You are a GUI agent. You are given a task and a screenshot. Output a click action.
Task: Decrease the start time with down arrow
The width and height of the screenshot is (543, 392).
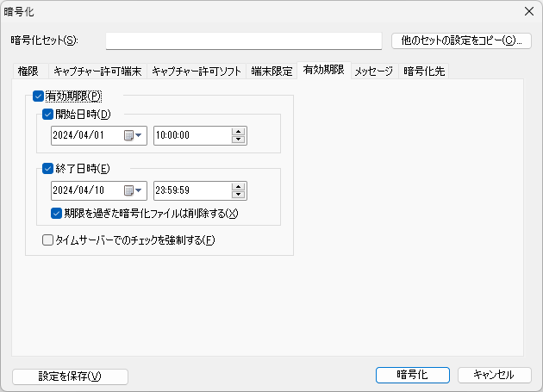pos(239,140)
